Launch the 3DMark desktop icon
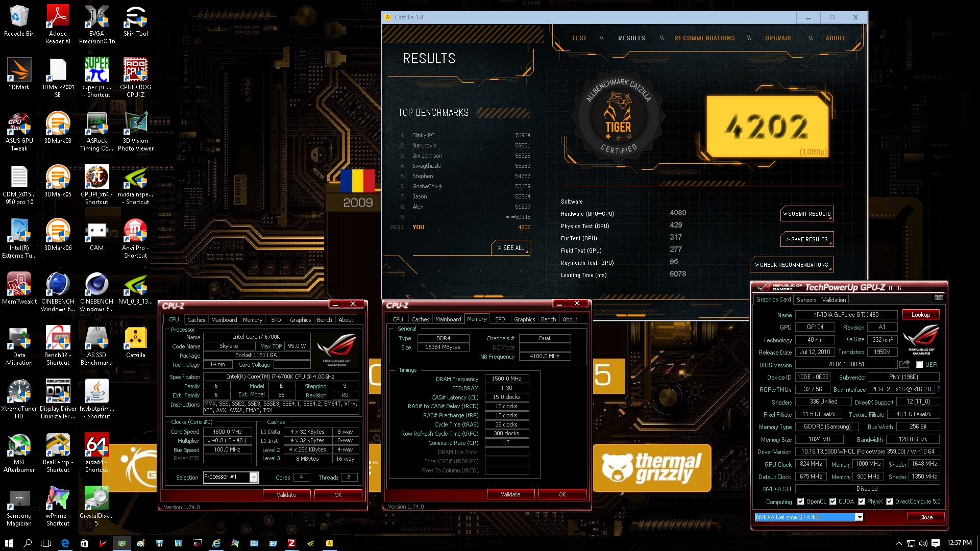The height and width of the screenshot is (551, 980). [x=19, y=74]
